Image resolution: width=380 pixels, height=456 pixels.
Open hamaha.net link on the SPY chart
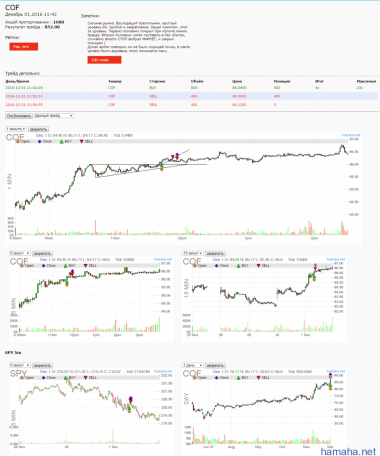163,371
